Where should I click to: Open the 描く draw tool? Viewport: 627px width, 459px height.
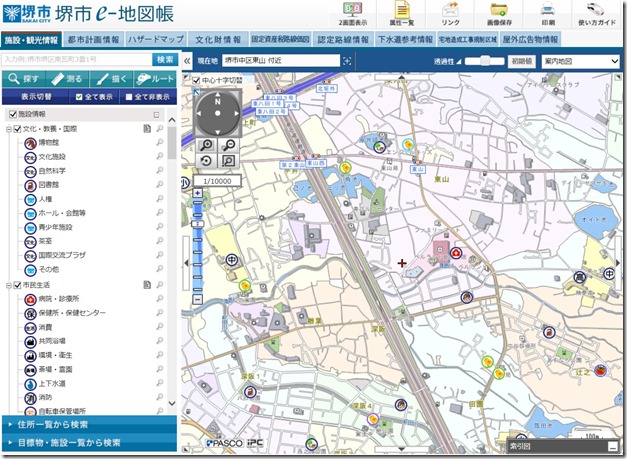(x=111, y=79)
